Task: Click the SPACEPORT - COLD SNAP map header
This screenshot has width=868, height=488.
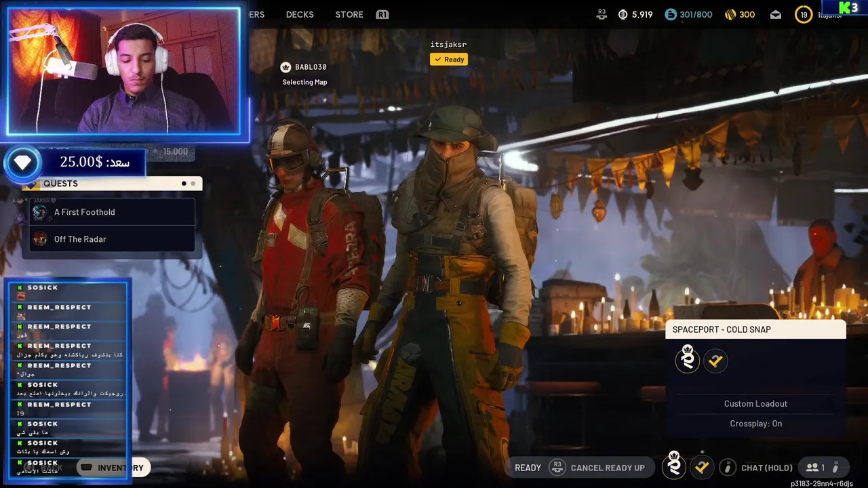Action: click(755, 329)
